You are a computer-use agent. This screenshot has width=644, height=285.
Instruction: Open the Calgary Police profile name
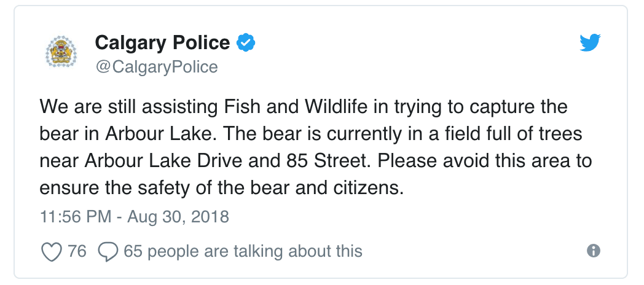(162, 43)
